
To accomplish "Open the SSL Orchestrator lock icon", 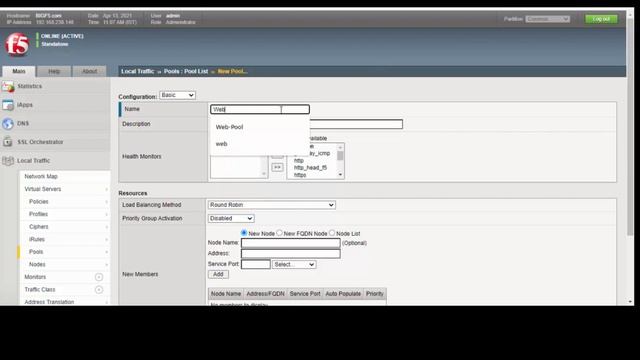I will point(8,142).
